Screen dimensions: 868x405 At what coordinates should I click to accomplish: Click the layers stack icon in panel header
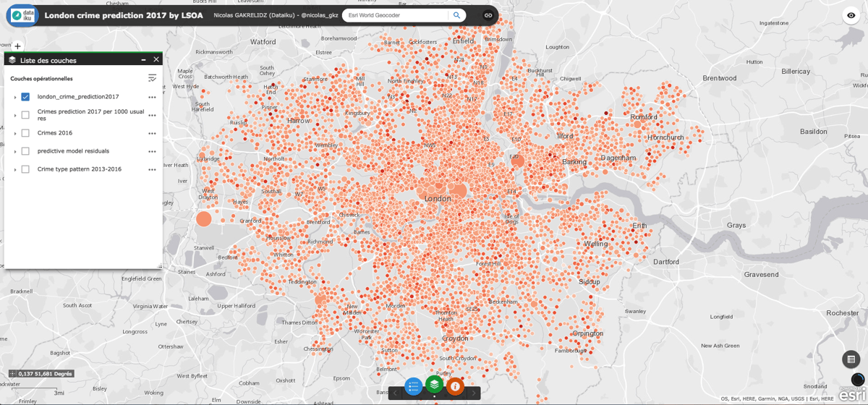tap(12, 60)
